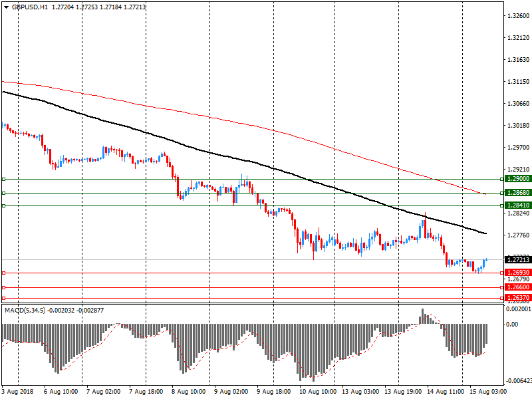Image resolution: width=532 pixels, height=399 pixels.
Task: Select the 1.28410 green level price label
Action: [x=518, y=205]
